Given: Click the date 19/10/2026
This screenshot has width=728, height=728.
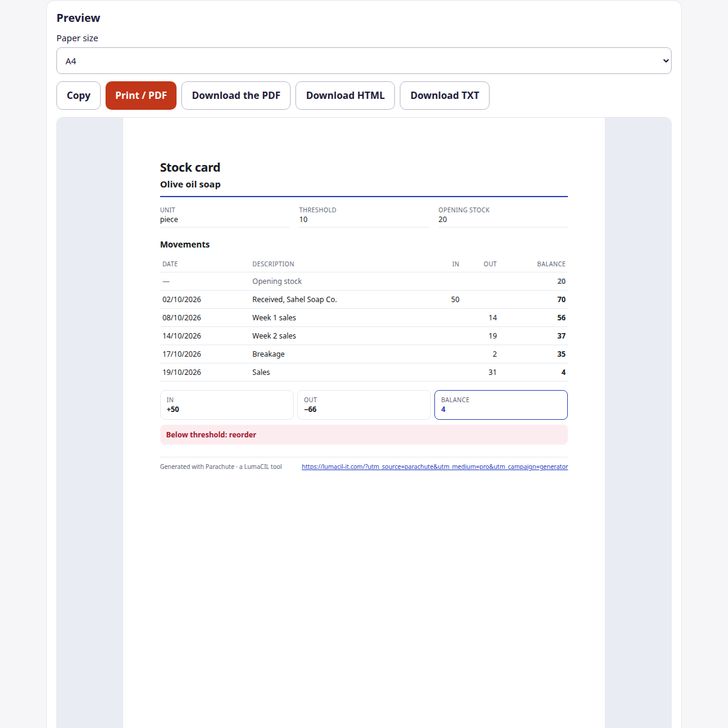Looking at the screenshot, I should [182, 372].
